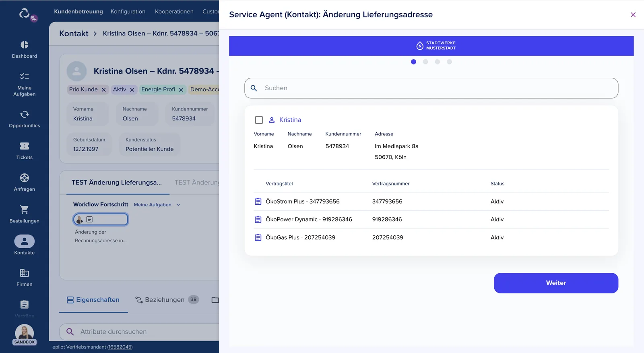This screenshot has height=353, width=644.
Task: Click the Beziehungen relations icon
Action: tap(139, 300)
